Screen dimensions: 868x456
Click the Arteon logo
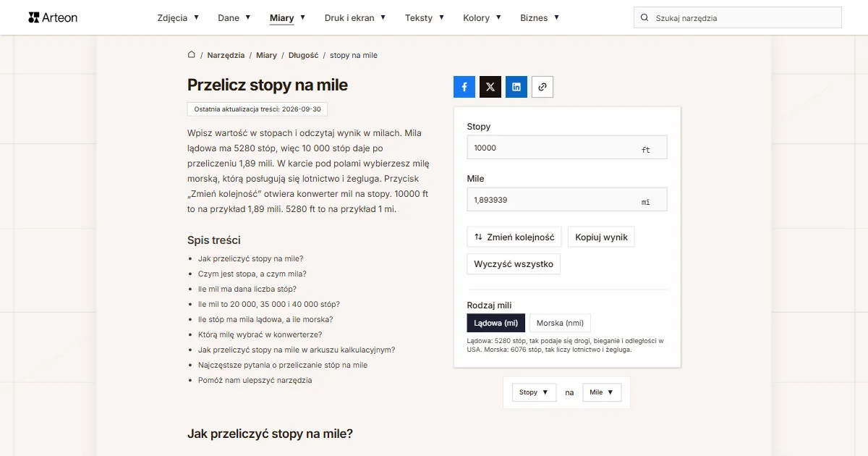click(x=53, y=17)
